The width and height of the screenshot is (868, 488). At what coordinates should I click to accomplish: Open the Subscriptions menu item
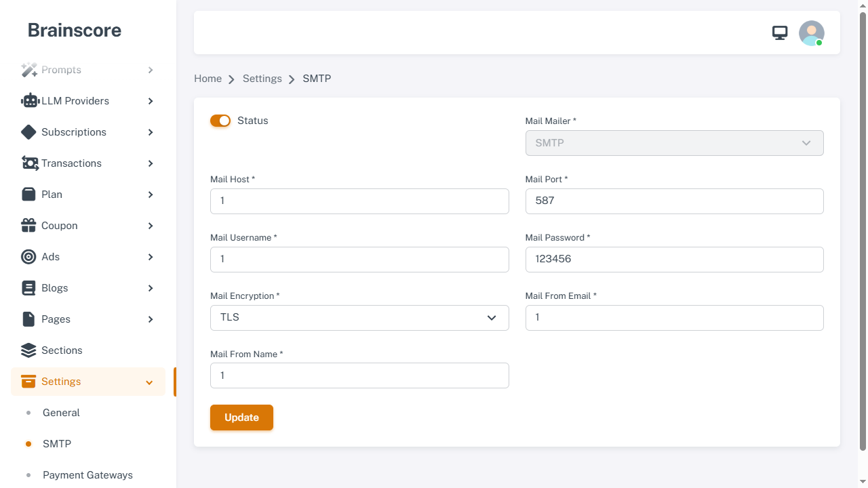(88, 132)
